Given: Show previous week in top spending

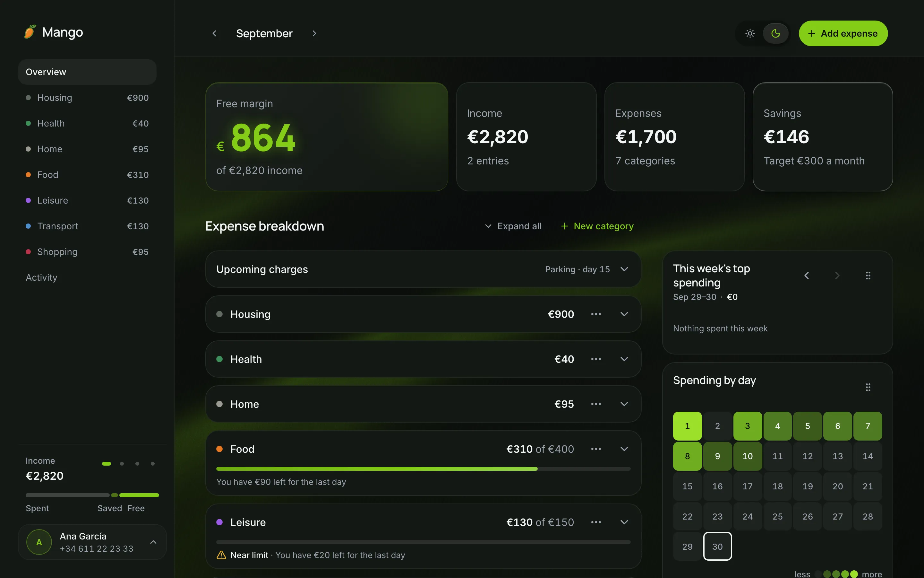Looking at the screenshot, I should 806,276.
